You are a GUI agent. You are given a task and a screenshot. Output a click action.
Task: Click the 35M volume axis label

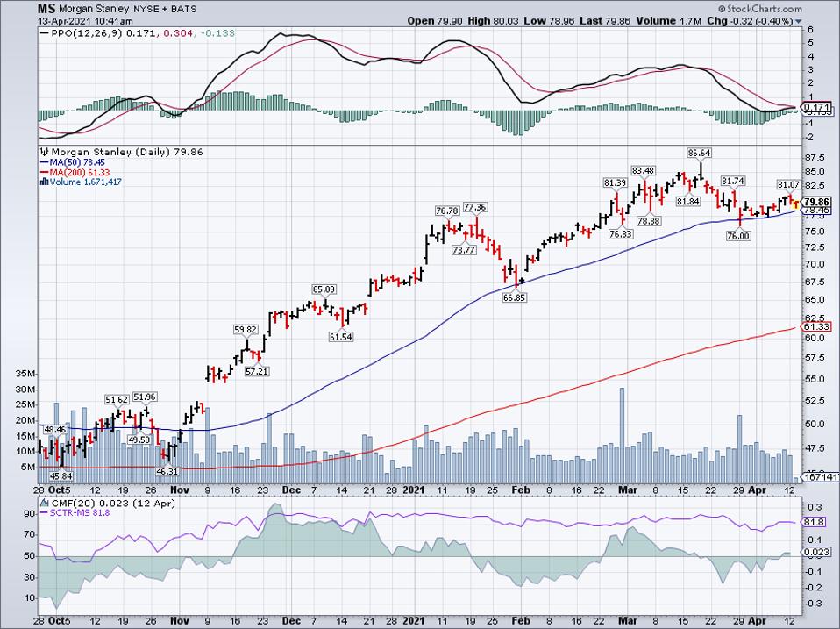click(x=25, y=374)
